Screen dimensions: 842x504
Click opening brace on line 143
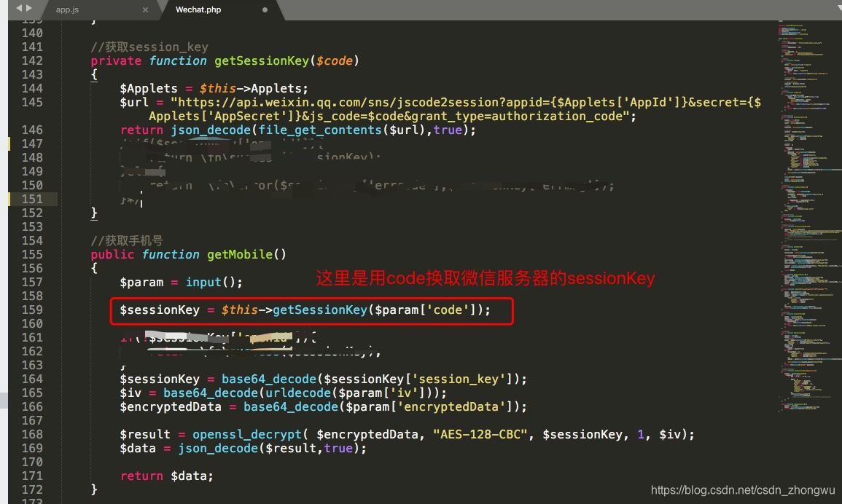tap(94, 74)
